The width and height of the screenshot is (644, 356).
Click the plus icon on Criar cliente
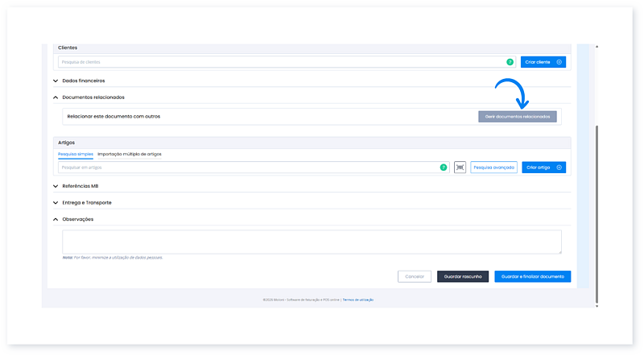click(559, 62)
